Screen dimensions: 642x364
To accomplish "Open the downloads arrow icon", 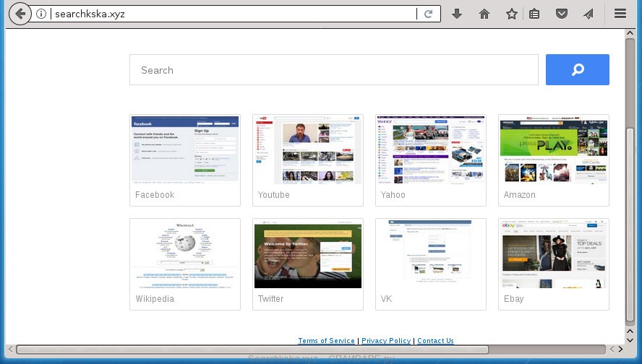I will click(x=457, y=14).
